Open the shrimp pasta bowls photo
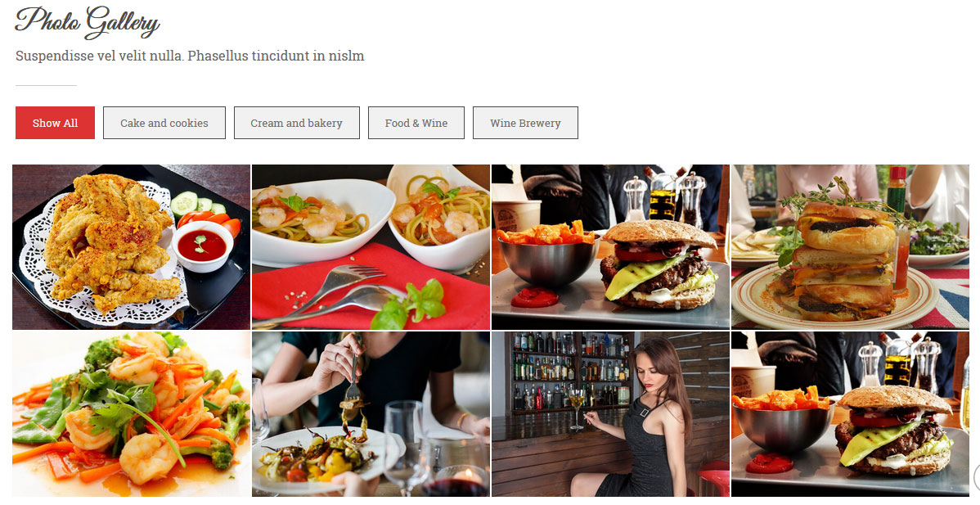 coord(371,247)
